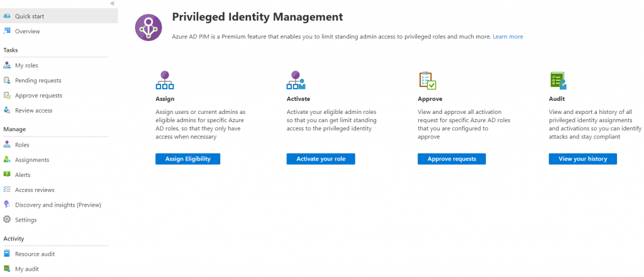This screenshot has width=644, height=277.
Task: Click the Alerts icon in sidebar
Action: [x=6, y=174]
